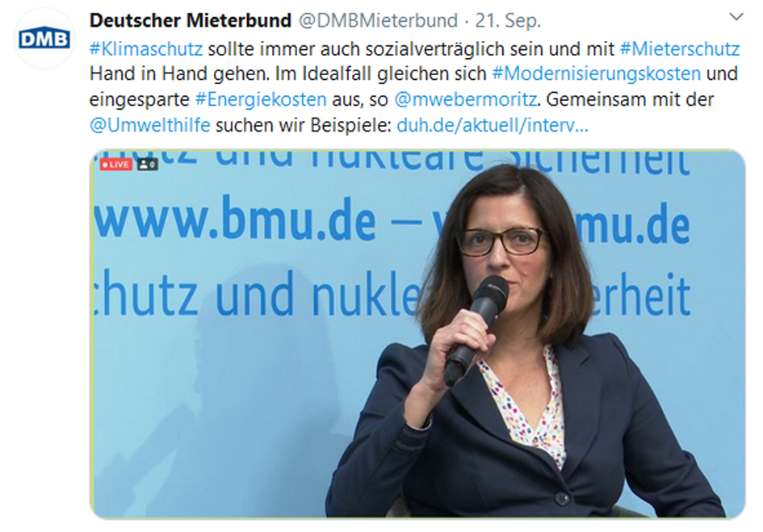Visit the @Umwelthilfe mention

150,125
